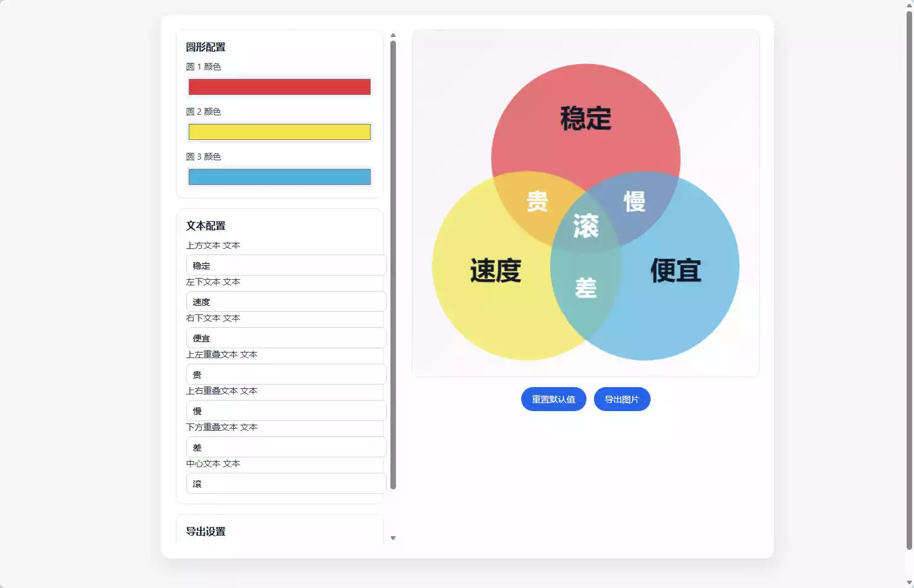914x588 pixels.
Task: Click the 便宜 label in the blue circle
Action: (x=676, y=271)
